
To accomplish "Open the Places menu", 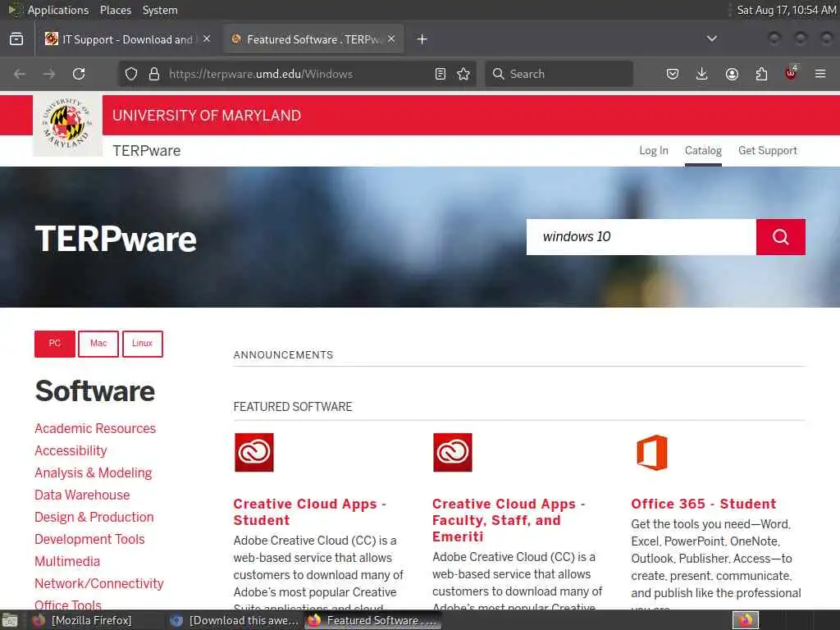I will point(115,10).
